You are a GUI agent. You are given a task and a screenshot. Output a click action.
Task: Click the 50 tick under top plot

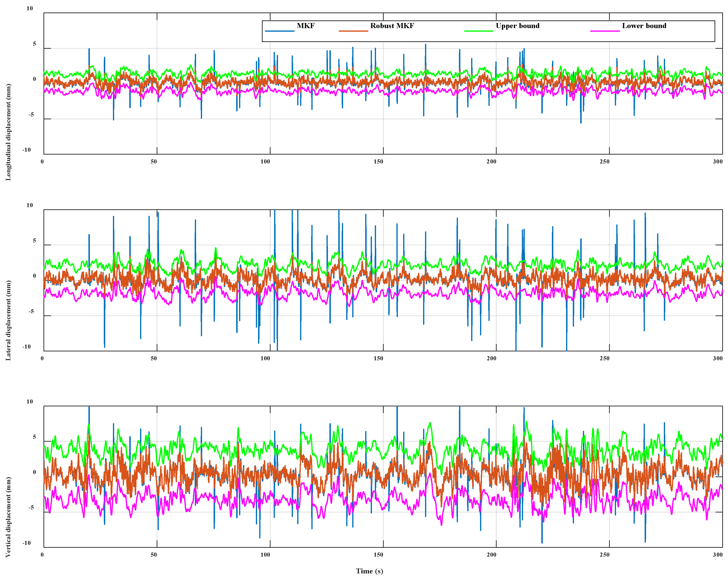pos(154,162)
